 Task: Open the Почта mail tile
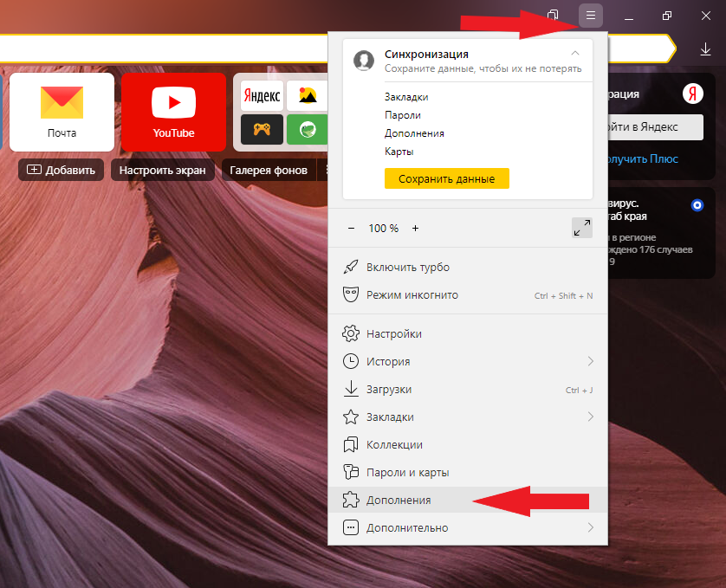click(x=62, y=112)
